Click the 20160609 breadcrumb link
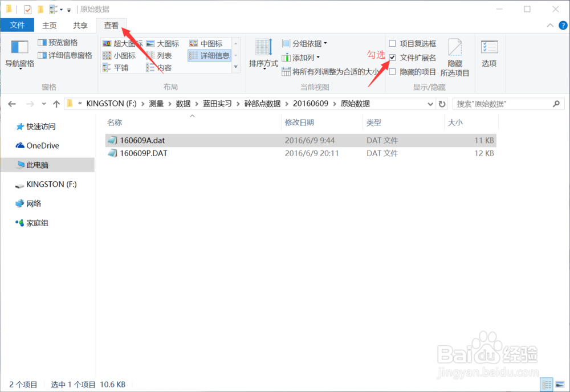 [312, 103]
